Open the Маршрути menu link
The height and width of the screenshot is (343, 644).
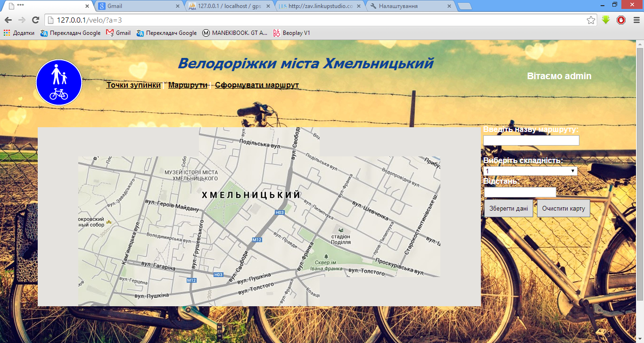click(x=188, y=85)
